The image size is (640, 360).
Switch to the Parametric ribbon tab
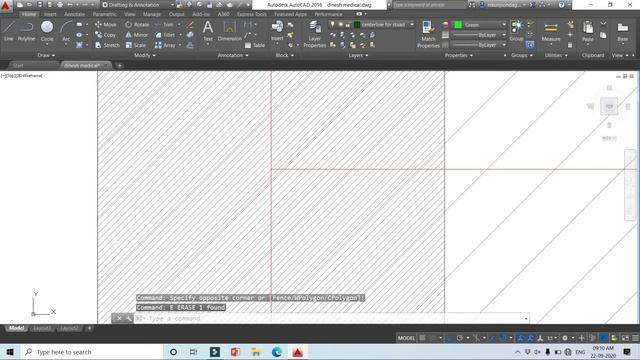pos(104,14)
